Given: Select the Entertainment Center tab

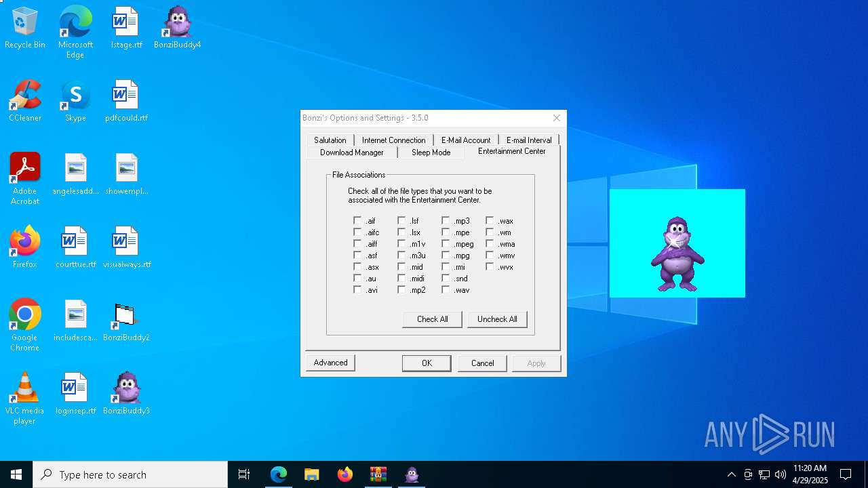Looking at the screenshot, I should (x=512, y=151).
